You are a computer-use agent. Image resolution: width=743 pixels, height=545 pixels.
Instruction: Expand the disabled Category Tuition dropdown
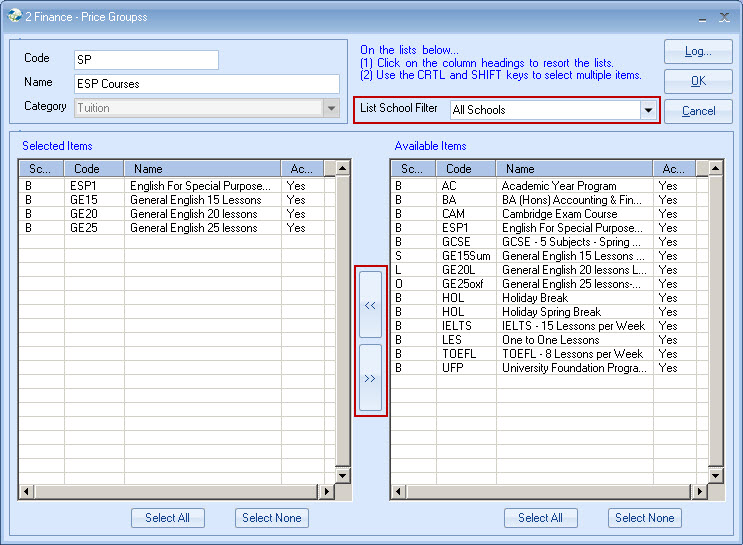point(331,108)
